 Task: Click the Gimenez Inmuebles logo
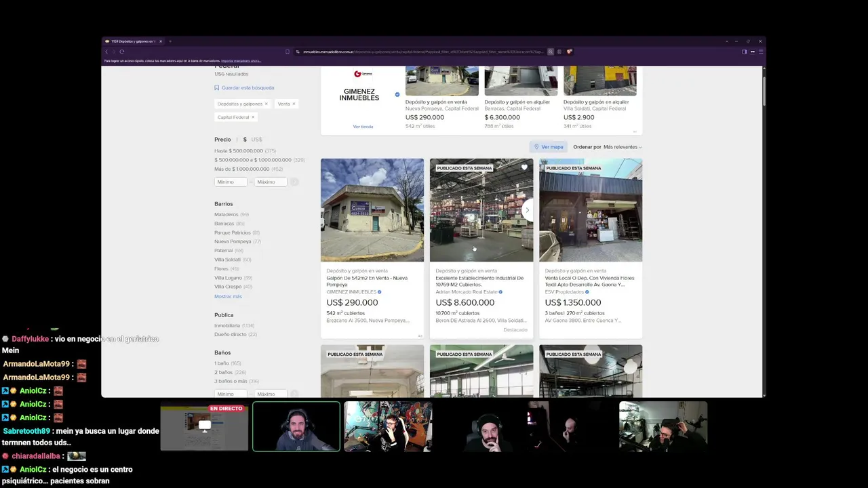coord(363,74)
